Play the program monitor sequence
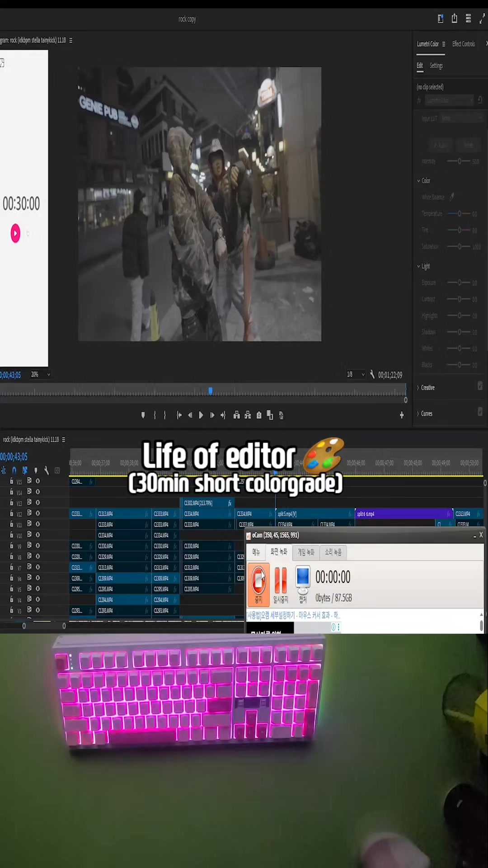The image size is (488, 868). tap(201, 415)
